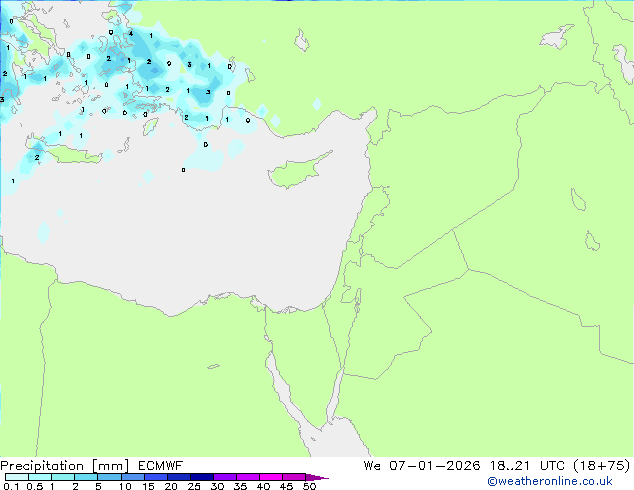Image resolution: width=634 pixels, height=490 pixels.
Task: Click the 'Precipitation [mm]' title text
Action: (x=65, y=466)
